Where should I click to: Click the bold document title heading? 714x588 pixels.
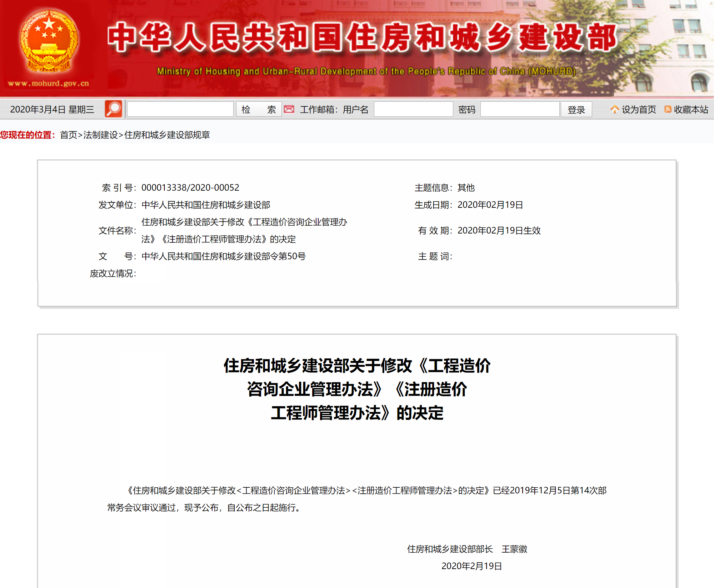pos(357,389)
